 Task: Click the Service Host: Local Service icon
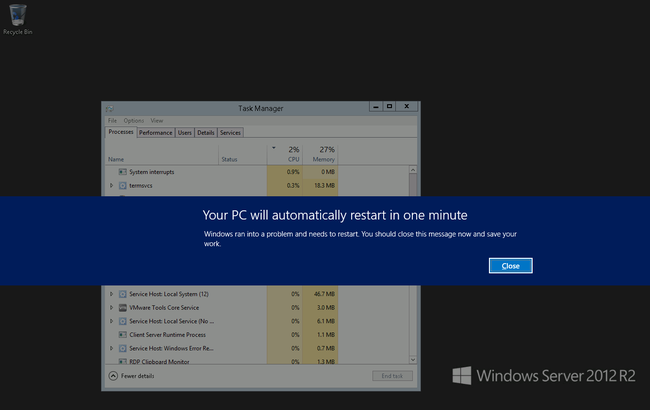click(x=122, y=321)
